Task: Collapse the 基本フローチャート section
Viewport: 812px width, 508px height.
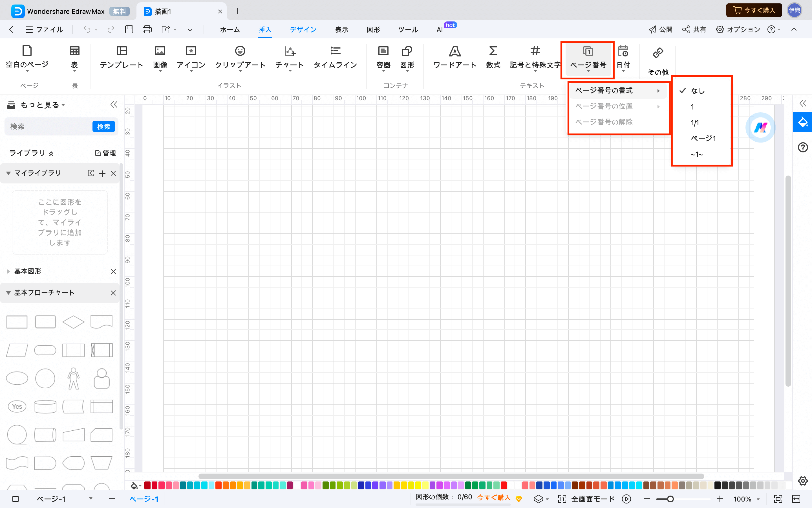Action: click(8, 293)
